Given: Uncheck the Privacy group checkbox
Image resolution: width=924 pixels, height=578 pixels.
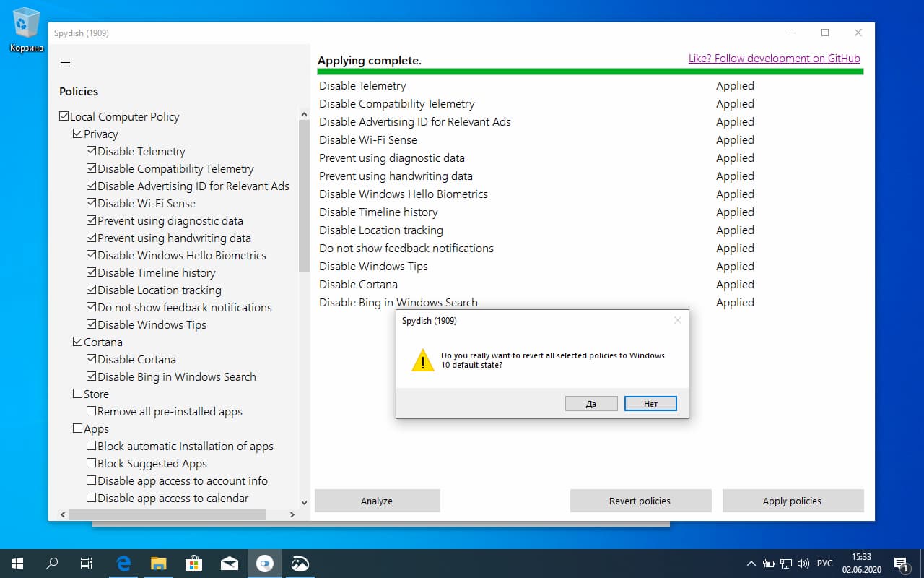Looking at the screenshot, I should coord(78,134).
